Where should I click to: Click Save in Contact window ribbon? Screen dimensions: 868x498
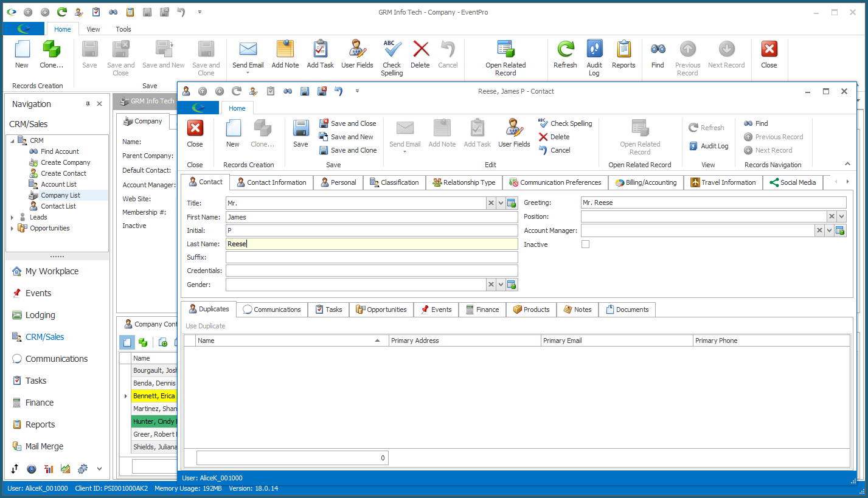(x=301, y=133)
